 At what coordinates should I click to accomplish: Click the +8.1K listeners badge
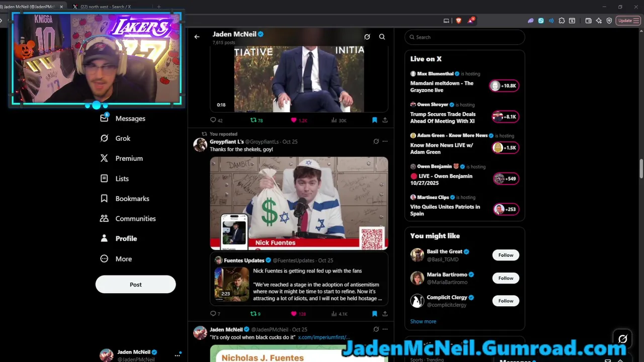click(x=505, y=117)
